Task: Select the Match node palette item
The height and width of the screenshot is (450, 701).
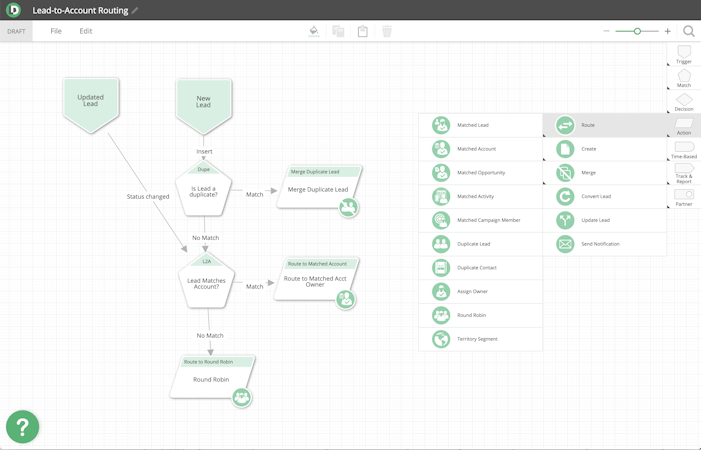Action: point(684,78)
